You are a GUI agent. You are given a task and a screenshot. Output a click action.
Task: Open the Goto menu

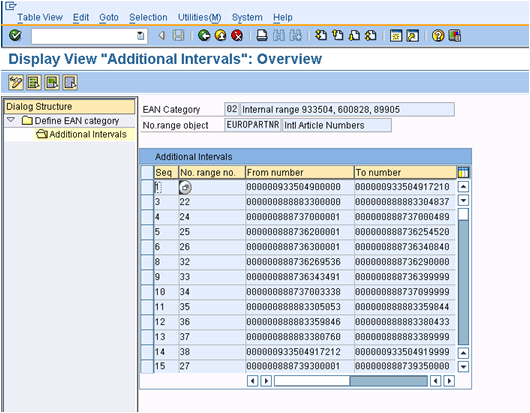click(109, 17)
